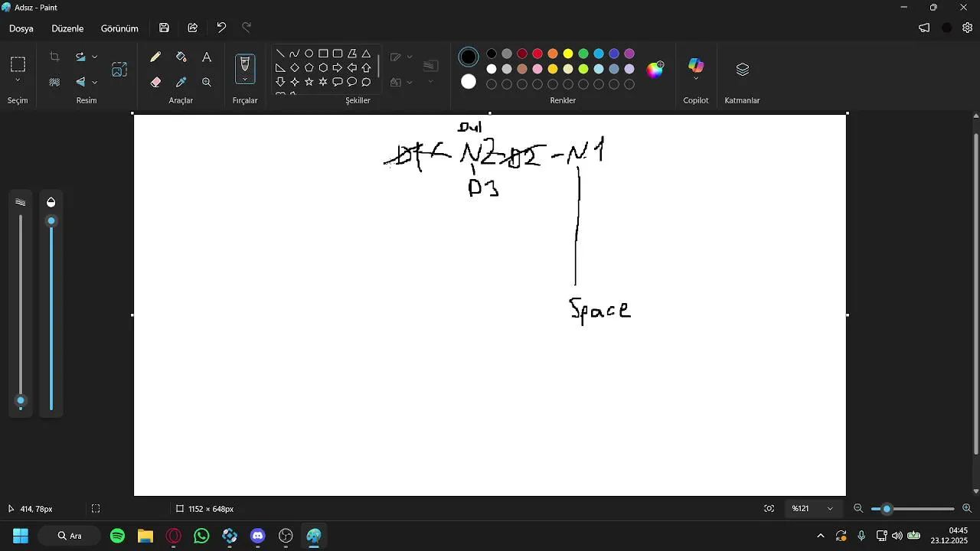Click the zoom out minus button
Viewport: 980px width, 551px height.
click(858, 508)
